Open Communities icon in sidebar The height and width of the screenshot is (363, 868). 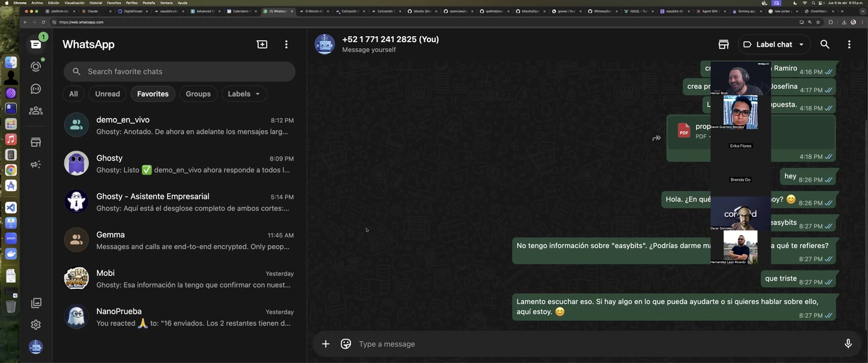pos(36,111)
